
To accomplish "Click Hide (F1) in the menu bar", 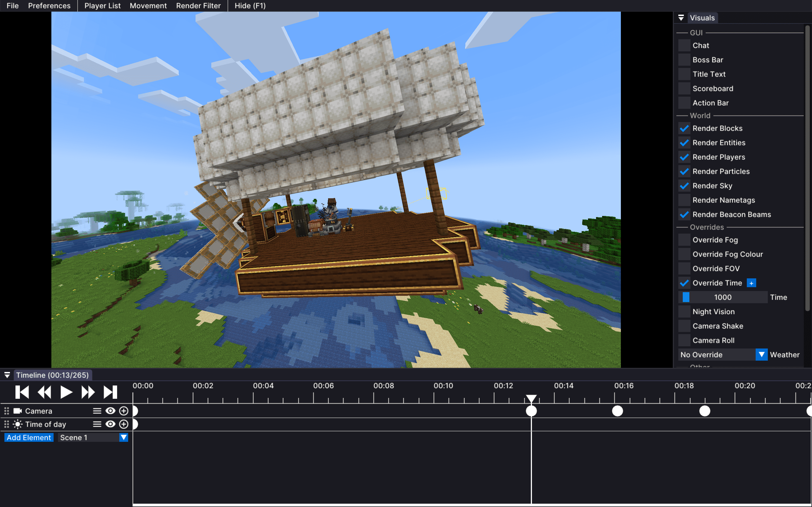I will coord(250,6).
